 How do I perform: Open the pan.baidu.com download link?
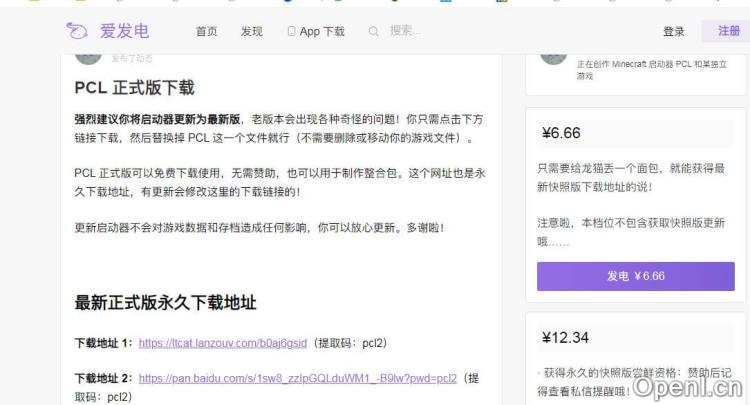(x=297, y=378)
